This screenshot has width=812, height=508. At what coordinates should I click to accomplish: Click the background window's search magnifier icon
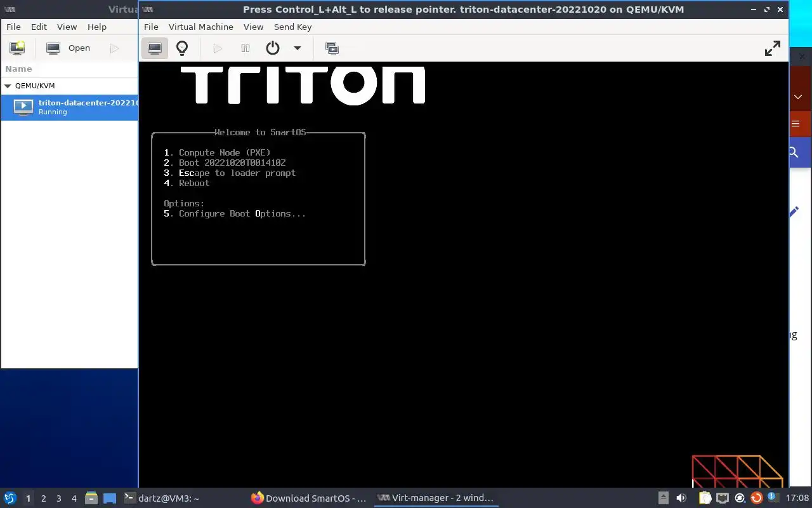coord(794,152)
